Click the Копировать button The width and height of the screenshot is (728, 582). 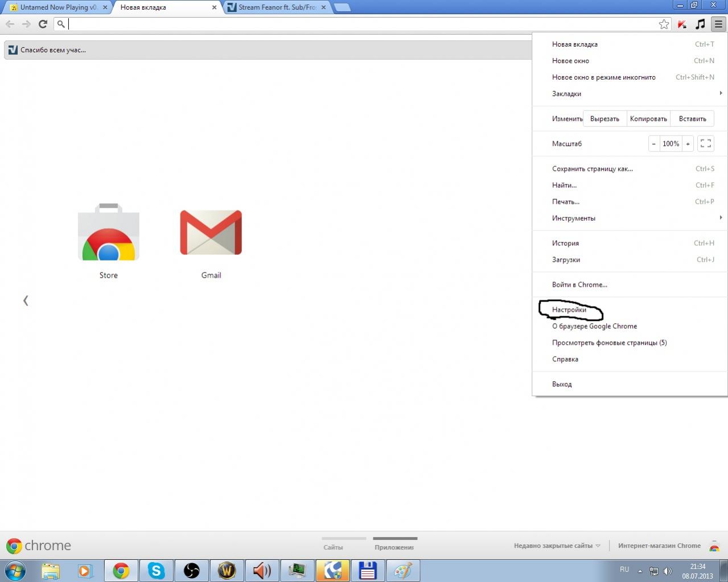[x=648, y=119]
